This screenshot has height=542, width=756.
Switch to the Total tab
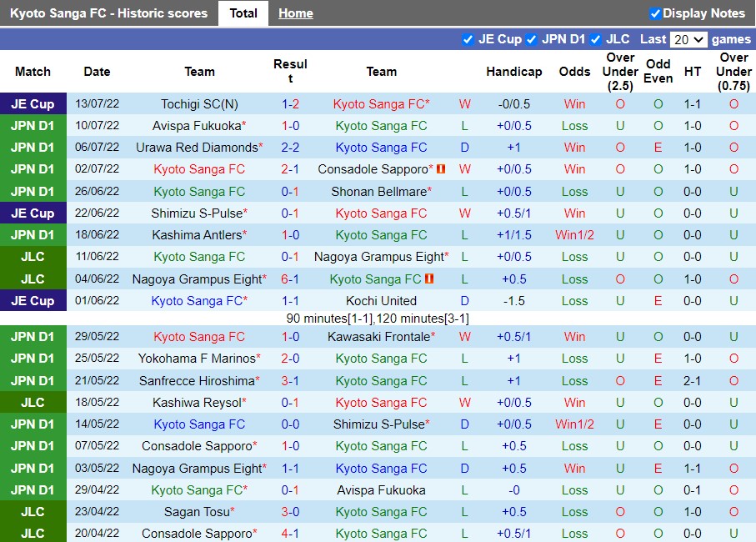(243, 13)
